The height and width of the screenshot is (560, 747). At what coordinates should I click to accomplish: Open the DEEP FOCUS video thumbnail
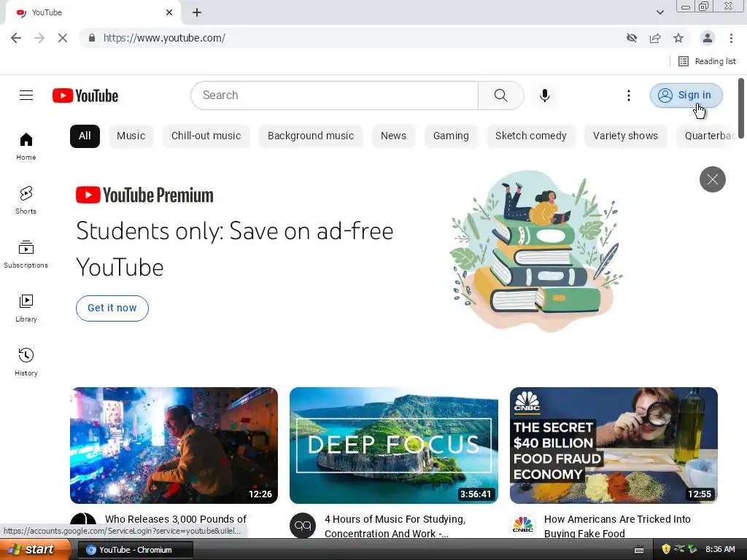tap(394, 446)
